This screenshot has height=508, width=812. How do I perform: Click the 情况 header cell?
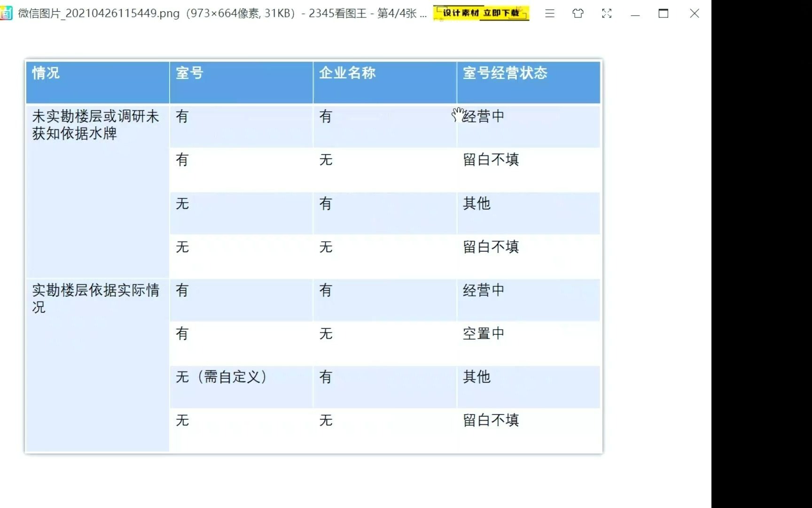pos(97,82)
